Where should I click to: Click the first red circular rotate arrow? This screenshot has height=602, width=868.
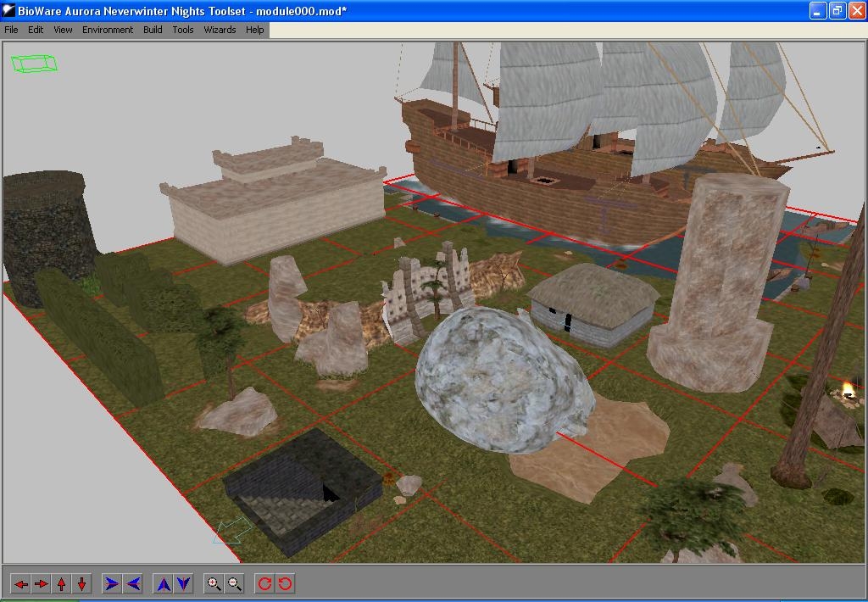264,583
